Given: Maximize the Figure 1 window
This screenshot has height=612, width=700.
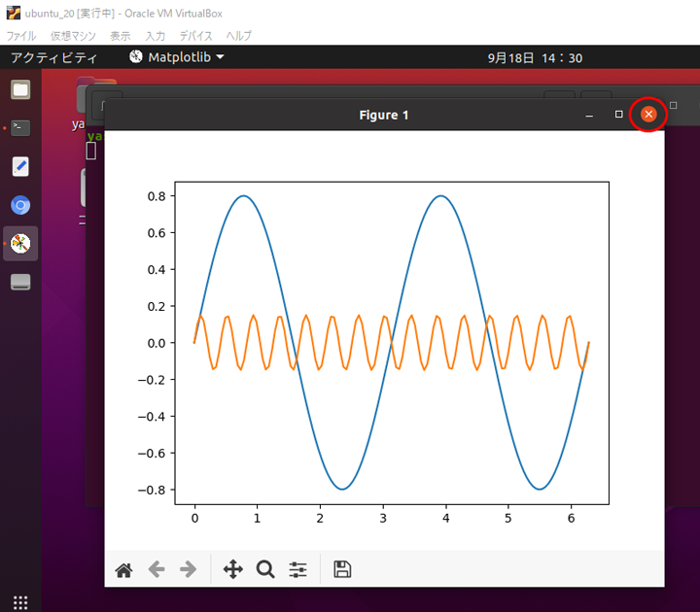Looking at the screenshot, I should click(x=618, y=115).
